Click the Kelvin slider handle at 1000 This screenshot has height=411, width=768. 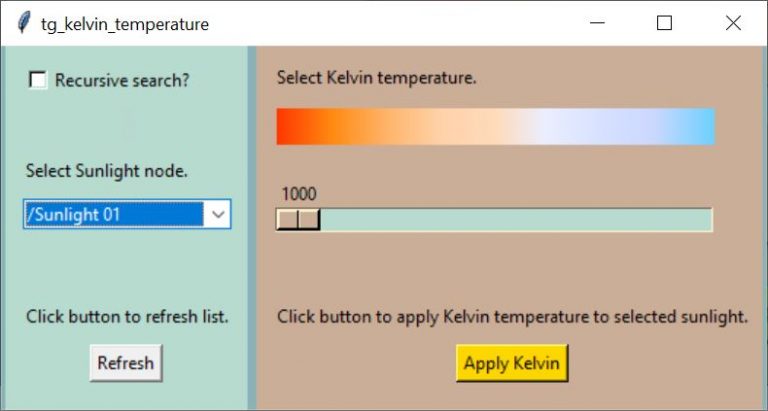click(x=298, y=219)
